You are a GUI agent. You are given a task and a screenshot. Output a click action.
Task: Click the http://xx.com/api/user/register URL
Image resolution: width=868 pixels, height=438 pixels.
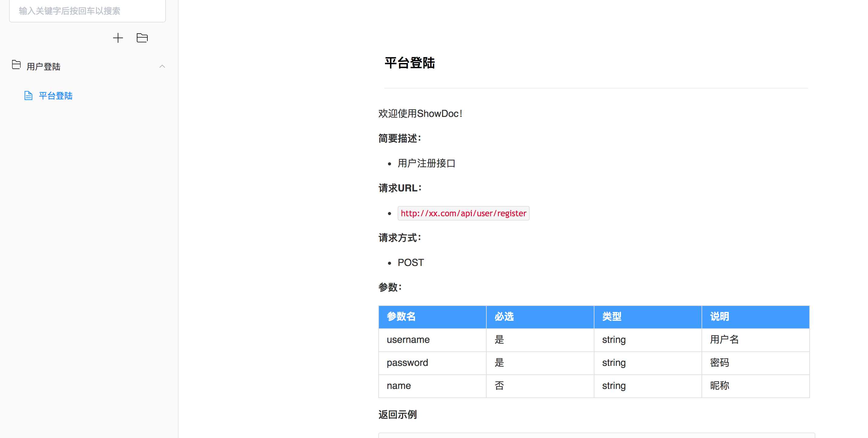tap(463, 214)
